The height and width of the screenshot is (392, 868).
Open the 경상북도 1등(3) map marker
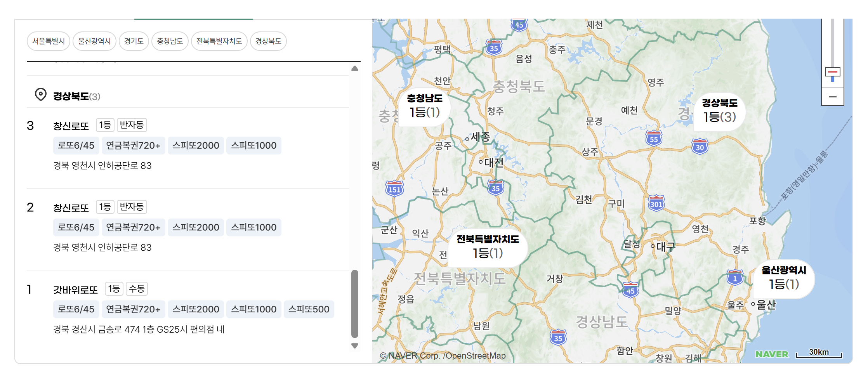720,111
